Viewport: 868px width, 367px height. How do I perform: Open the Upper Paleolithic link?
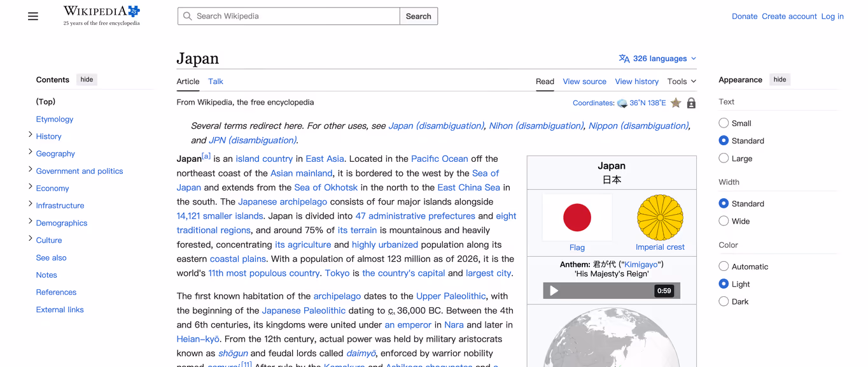tap(451, 296)
